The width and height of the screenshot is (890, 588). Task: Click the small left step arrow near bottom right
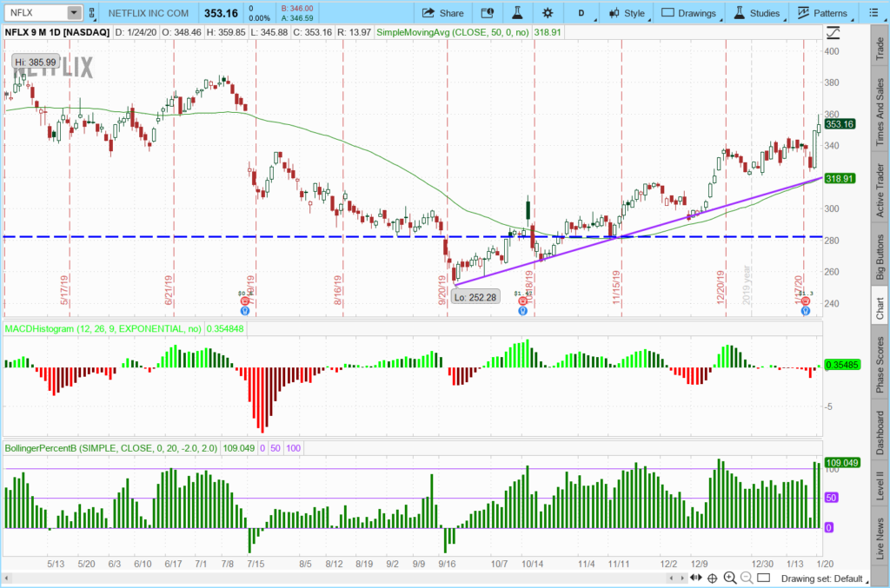672,578
